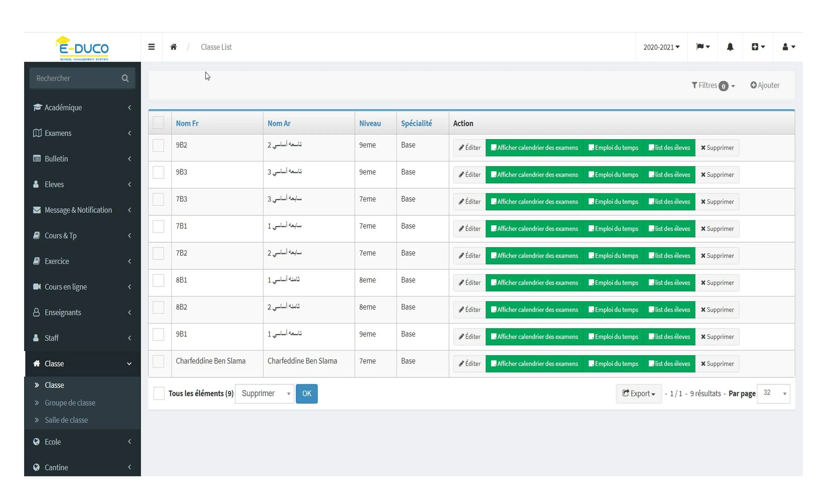Check the 7B3 row checkbox
The image size is (826, 504).
point(158,200)
